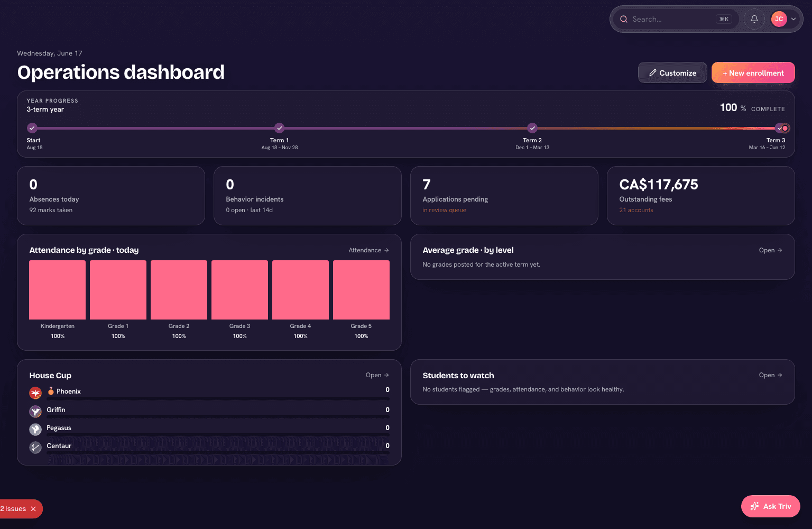Screen dimensions: 812x529
Task: Expand the account menu chevron
Action: tap(793, 19)
